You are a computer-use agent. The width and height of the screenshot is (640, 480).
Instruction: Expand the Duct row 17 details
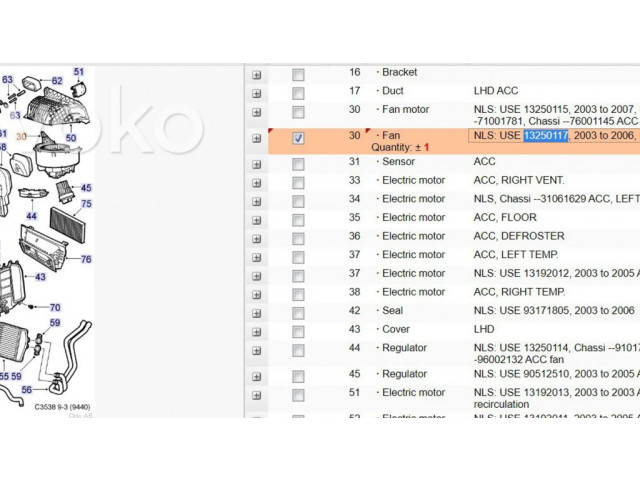tap(256, 93)
